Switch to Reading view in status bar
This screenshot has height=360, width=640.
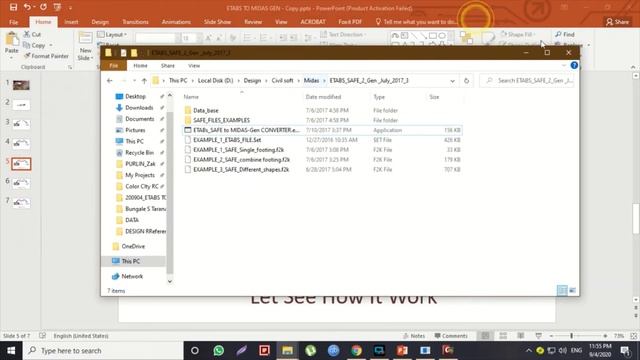[520, 336]
